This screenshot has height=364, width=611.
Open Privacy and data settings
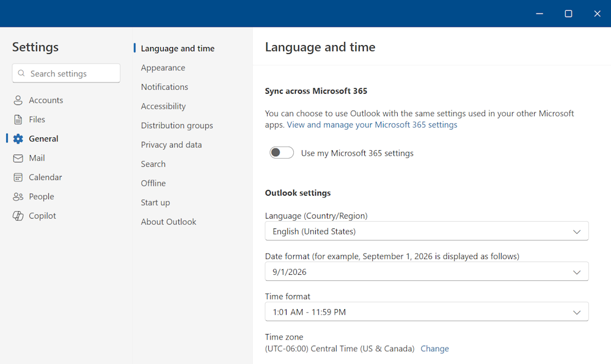click(x=172, y=145)
